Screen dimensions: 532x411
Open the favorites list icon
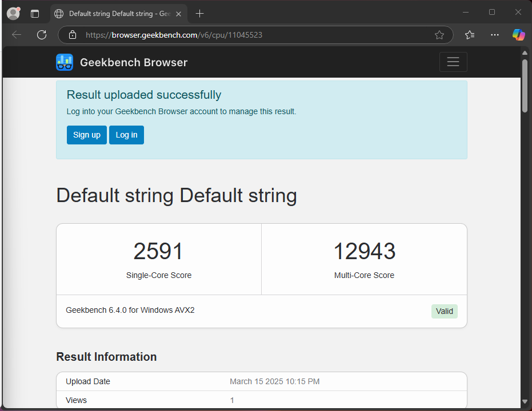(x=470, y=35)
